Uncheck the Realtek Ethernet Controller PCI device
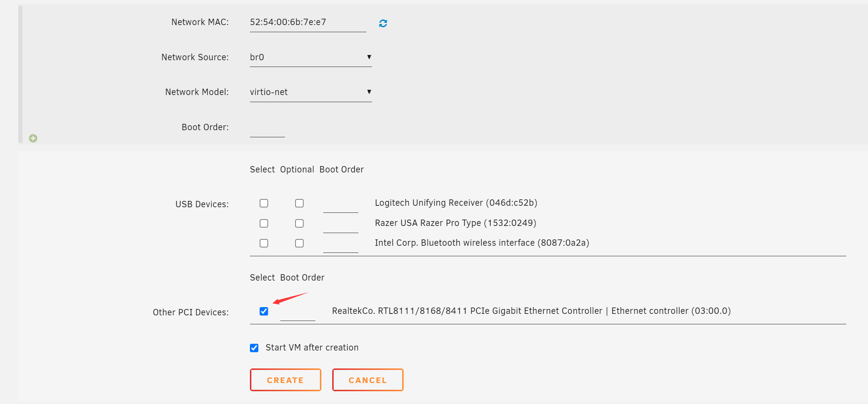Viewport: 868px width, 404px height. point(264,311)
